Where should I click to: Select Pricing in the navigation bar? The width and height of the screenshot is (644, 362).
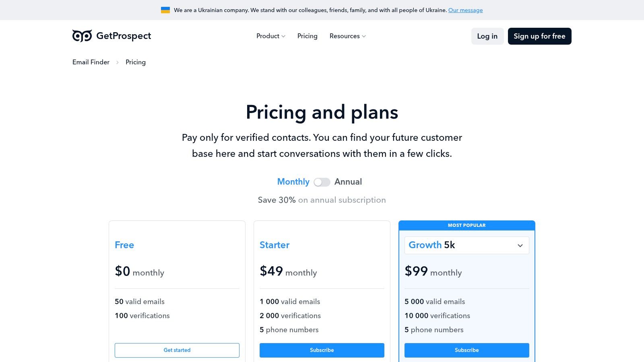(307, 36)
